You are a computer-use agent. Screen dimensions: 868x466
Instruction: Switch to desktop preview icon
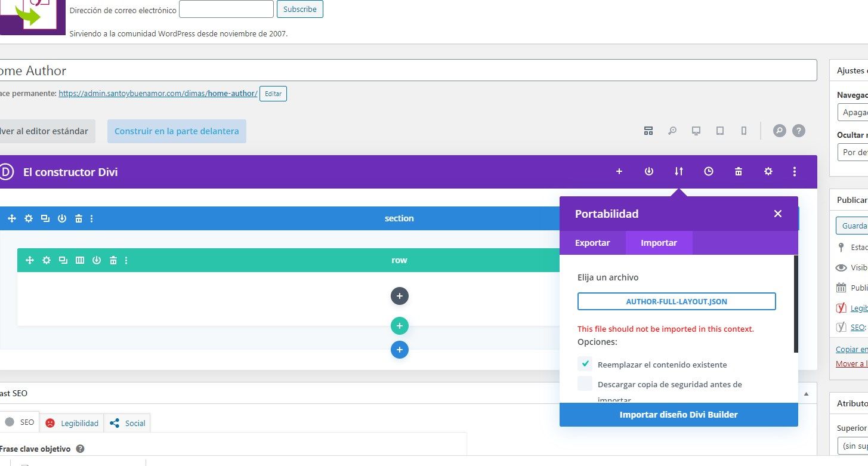(696, 131)
